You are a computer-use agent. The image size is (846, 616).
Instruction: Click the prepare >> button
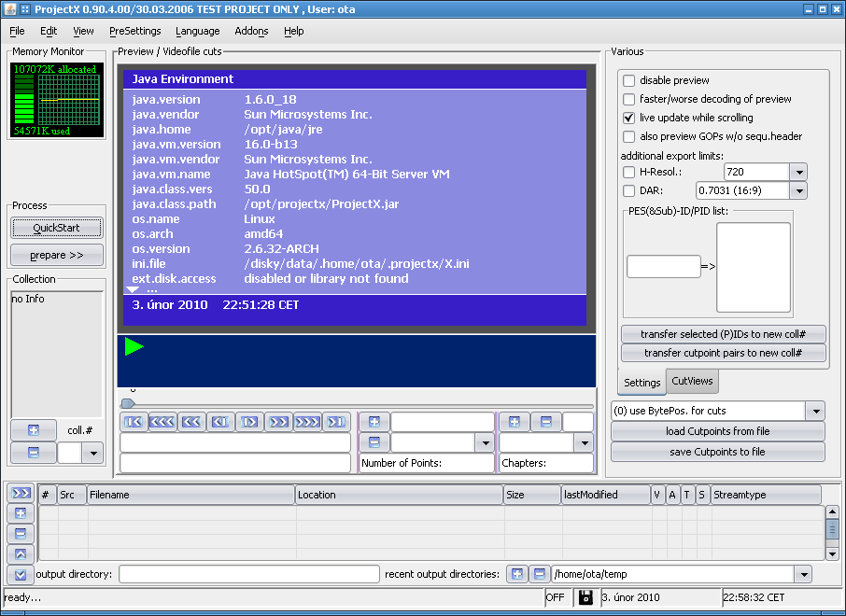pyautogui.click(x=56, y=255)
